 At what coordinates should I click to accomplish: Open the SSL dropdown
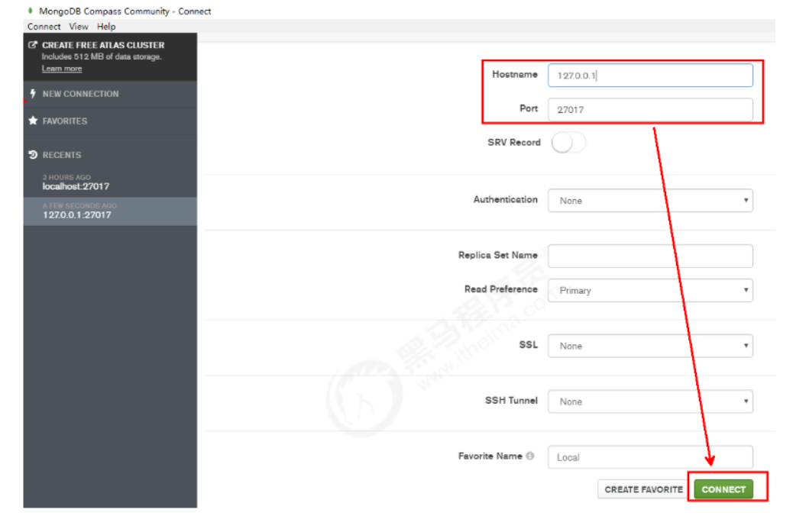pyautogui.click(x=650, y=346)
